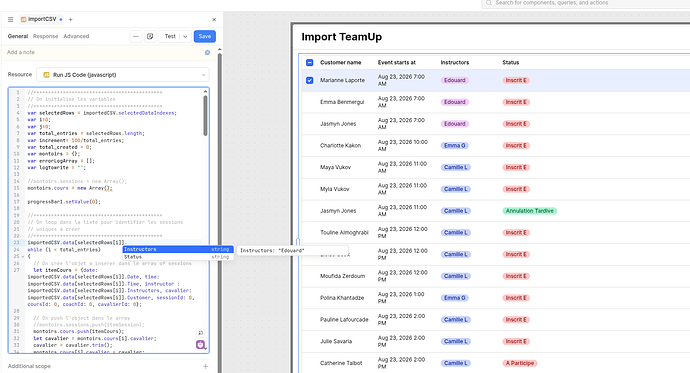Switch to the Advanced tab
Image resolution: width=690 pixels, height=373 pixels.
[76, 37]
